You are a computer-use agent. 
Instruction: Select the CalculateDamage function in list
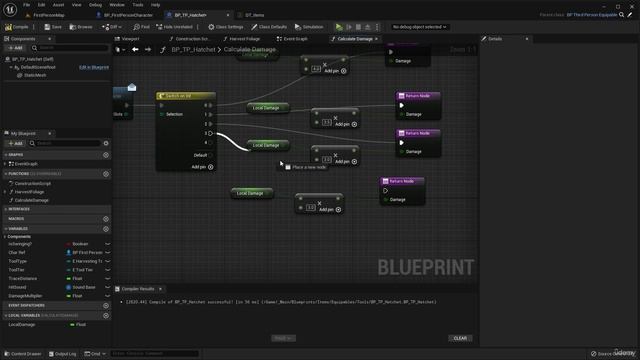pos(31,200)
